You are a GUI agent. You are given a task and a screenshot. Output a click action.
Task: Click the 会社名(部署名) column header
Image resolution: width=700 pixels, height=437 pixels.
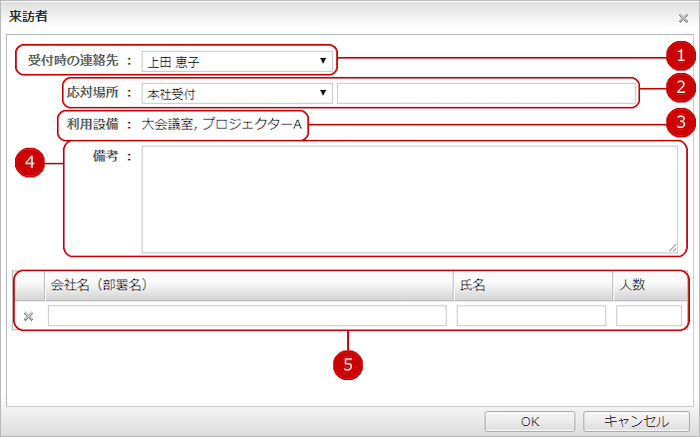point(247,285)
